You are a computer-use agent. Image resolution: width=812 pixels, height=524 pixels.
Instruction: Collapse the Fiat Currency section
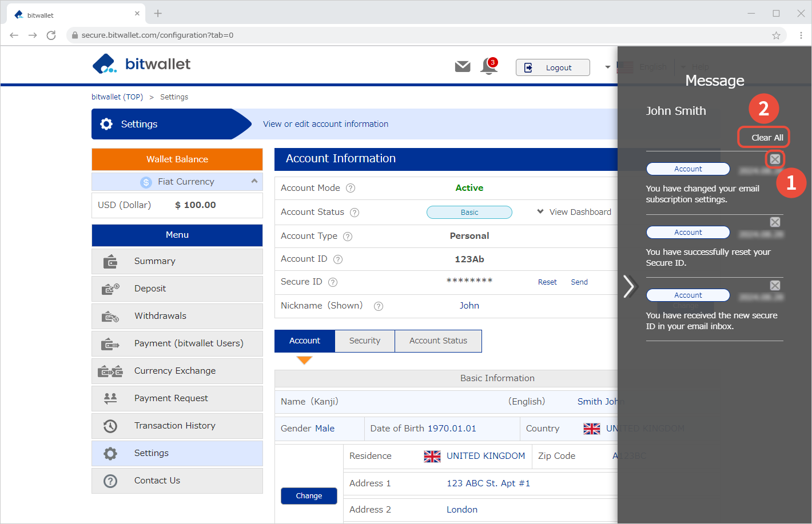(254, 181)
